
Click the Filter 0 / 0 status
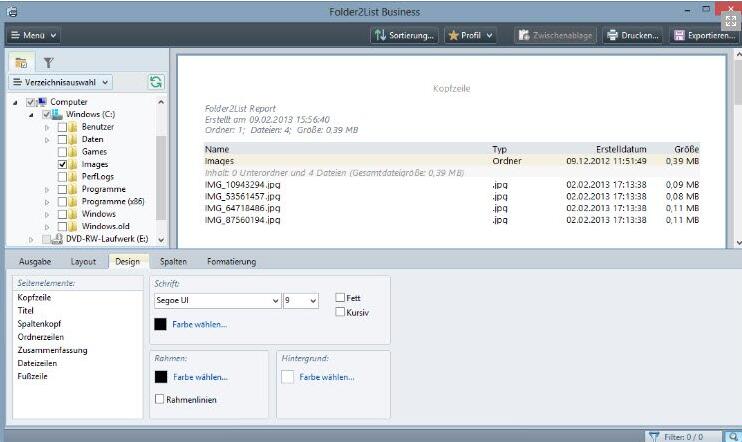click(x=683, y=437)
